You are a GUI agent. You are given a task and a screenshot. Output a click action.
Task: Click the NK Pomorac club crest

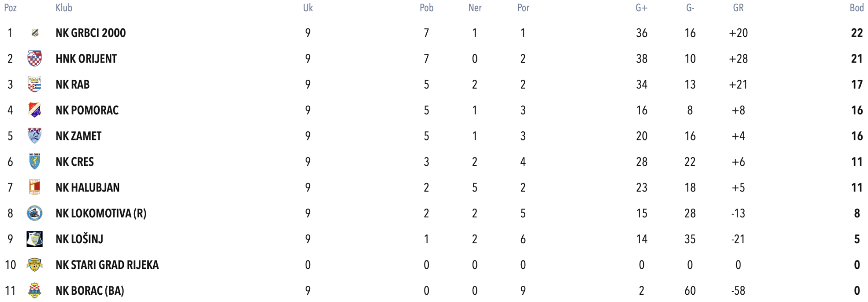pyautogui.click(x=35, y=110)
